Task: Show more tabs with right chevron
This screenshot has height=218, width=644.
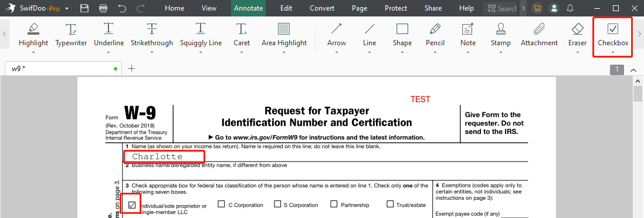Action: pos(523,8)
